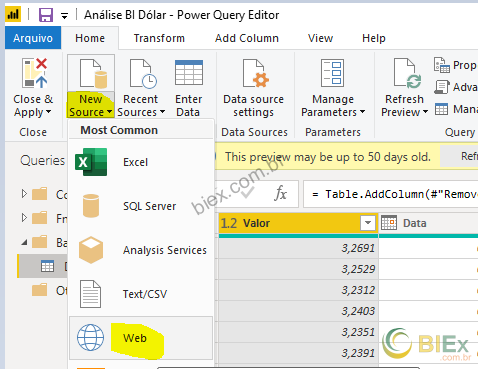This screenshot has width=478, height=369.
Task: Open Data source settings
Action: tap(254, 87)
